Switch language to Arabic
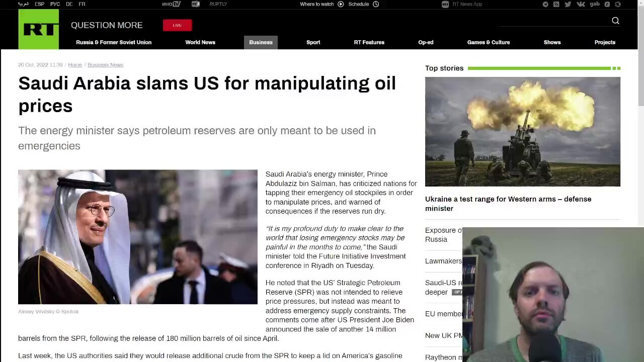This screenshot has height=362, width=644. click(24, 4)
